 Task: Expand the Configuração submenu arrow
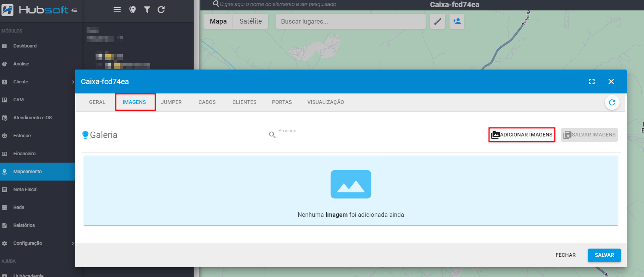[73, 243]
